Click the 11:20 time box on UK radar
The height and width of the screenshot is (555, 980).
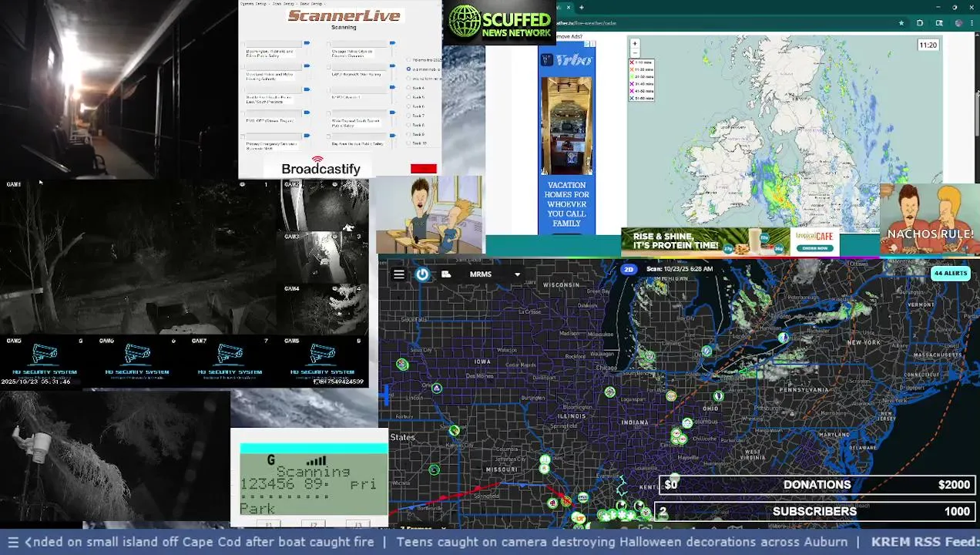point(928,45)
